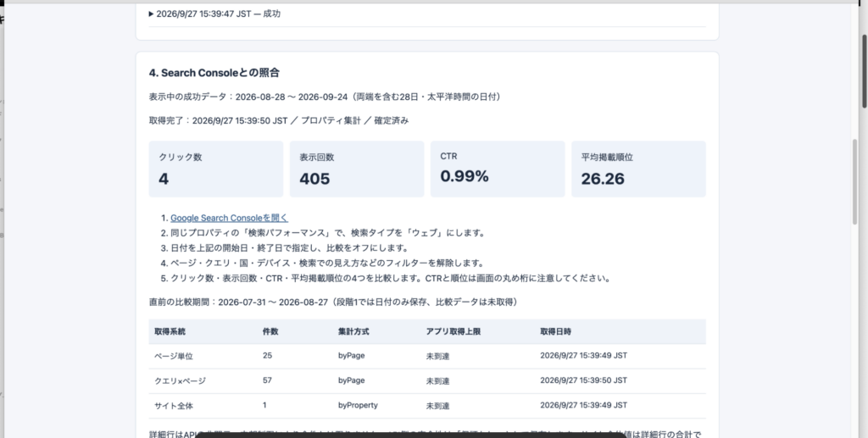Click the 取得完了 timestamp line
The image size is (868, 438).
click(x=278, y=120)
